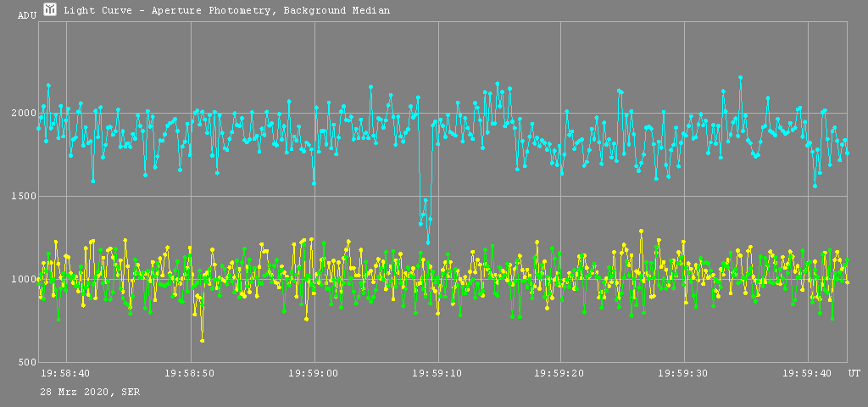Click the 28 Mrz 2020, SER date label

(91, 392)
